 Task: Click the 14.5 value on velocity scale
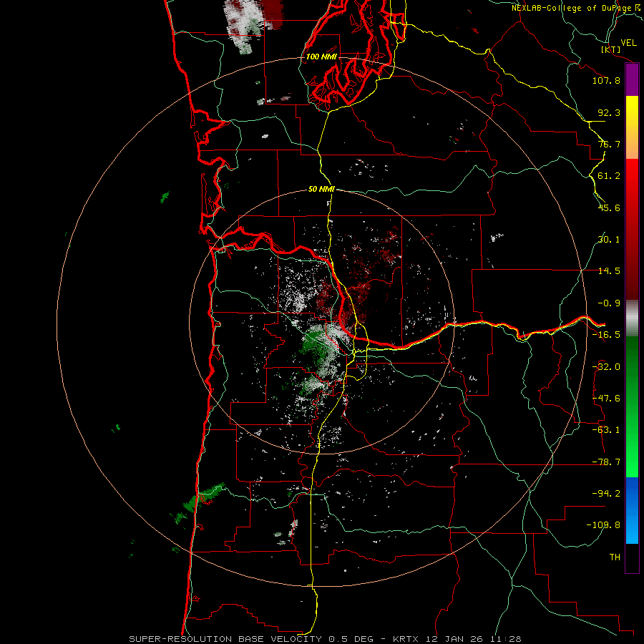(x=609, y=271)
